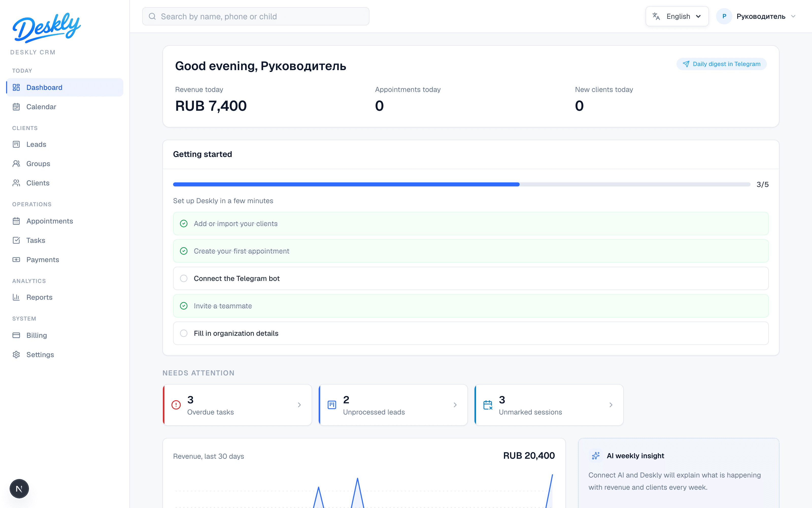Open the Tasks menu item
The image size is (812, 508).
click(x=65, y=240)
